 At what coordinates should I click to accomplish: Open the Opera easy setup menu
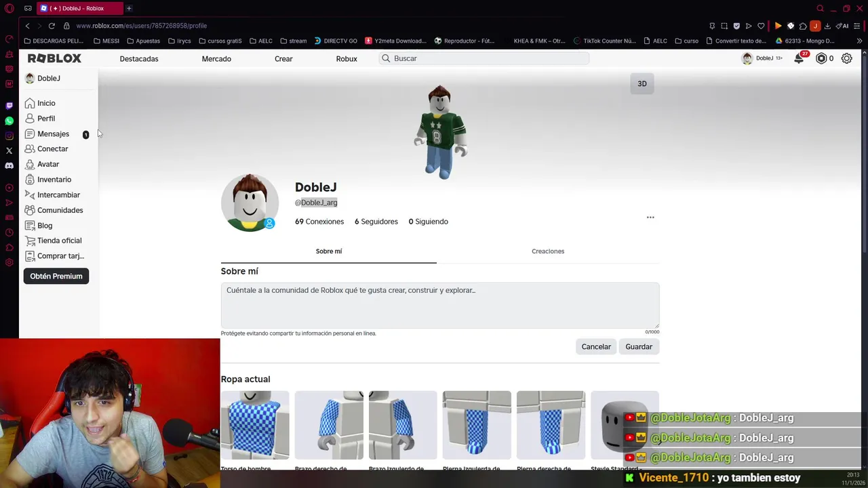pyautogui.click(x=857, y=26)
